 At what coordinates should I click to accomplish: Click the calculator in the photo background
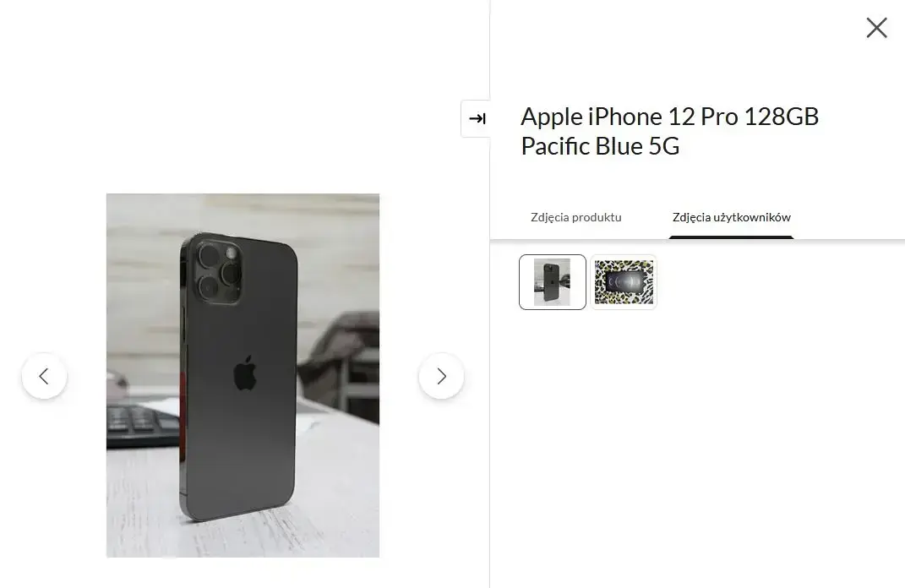[142, 426]
